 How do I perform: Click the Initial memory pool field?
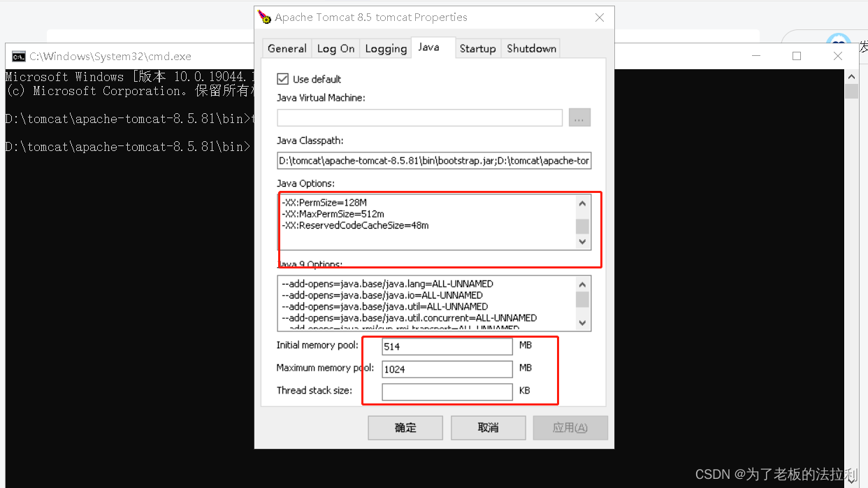[447, 346]
